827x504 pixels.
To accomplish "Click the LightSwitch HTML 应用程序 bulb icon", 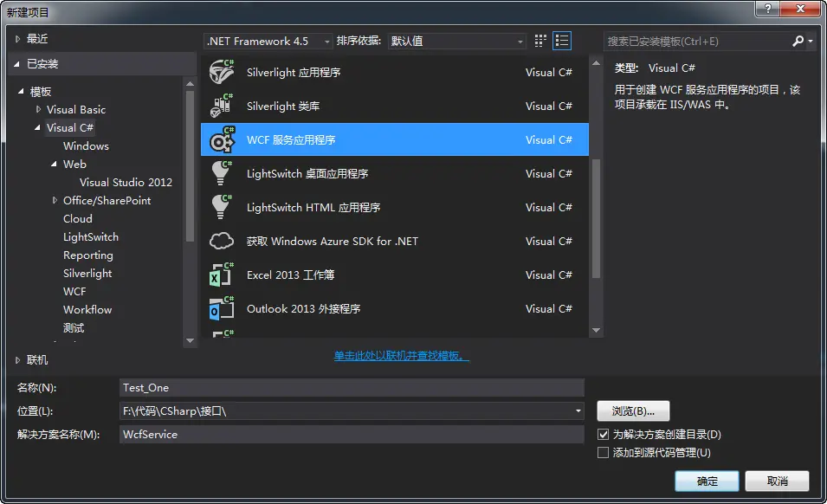I will [222, 207].
